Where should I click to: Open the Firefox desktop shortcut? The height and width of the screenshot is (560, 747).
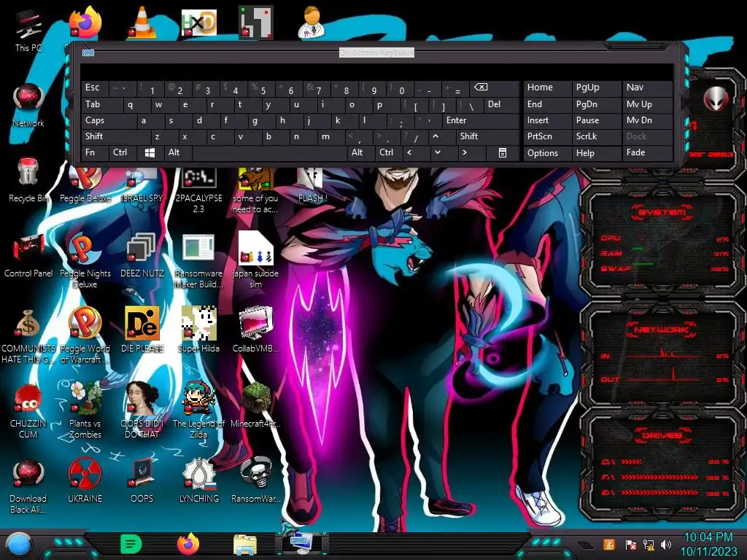[x=85, y=22]
